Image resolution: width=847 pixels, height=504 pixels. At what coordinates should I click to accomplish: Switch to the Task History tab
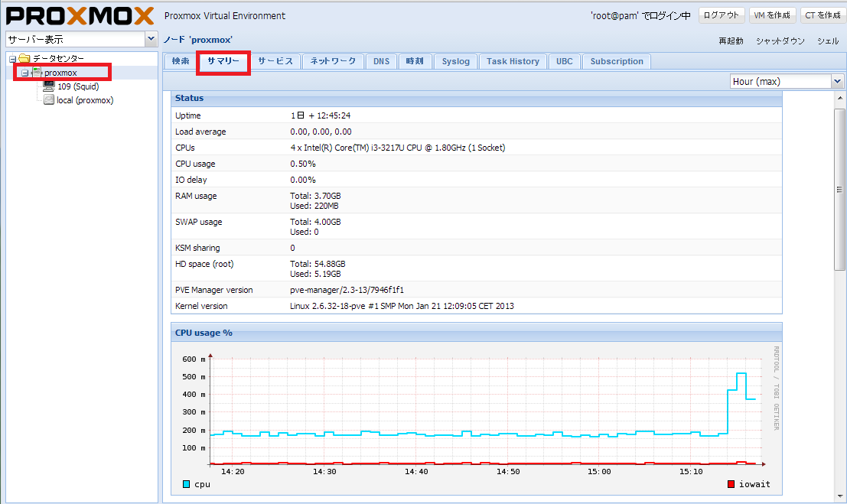click(x=513, y=61)
